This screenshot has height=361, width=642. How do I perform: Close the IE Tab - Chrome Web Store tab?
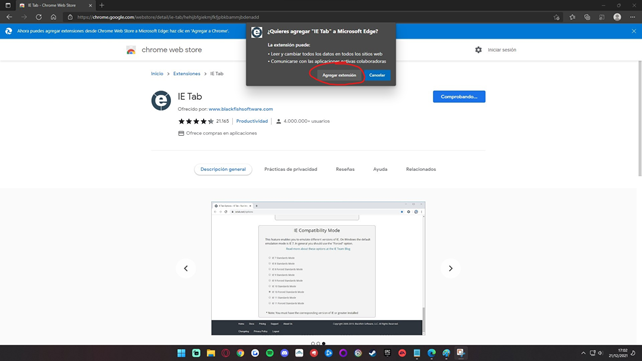pyautogui.click(x=90, y=5)
